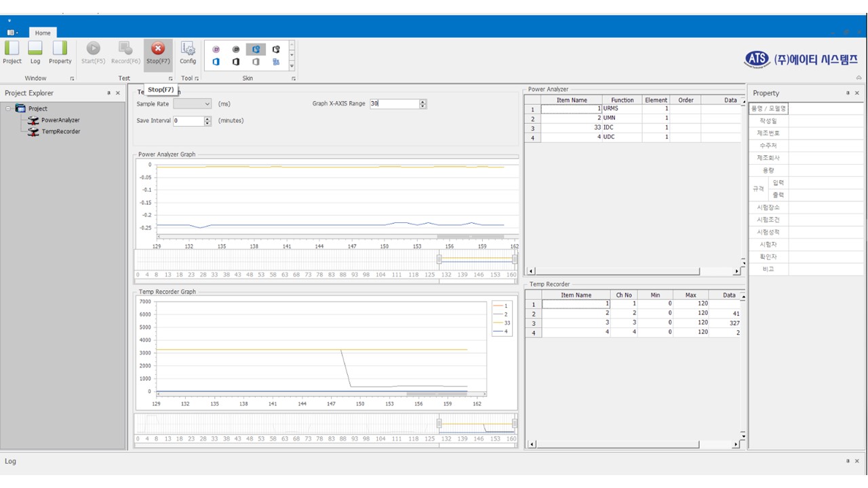Open the Test group dialog launcher

(171, 79)
